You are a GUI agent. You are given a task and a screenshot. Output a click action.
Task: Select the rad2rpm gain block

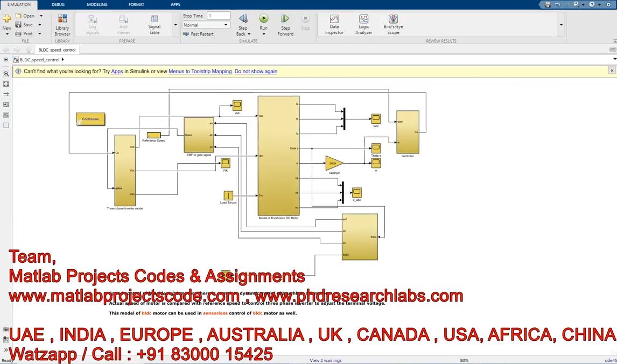point(334,163)
